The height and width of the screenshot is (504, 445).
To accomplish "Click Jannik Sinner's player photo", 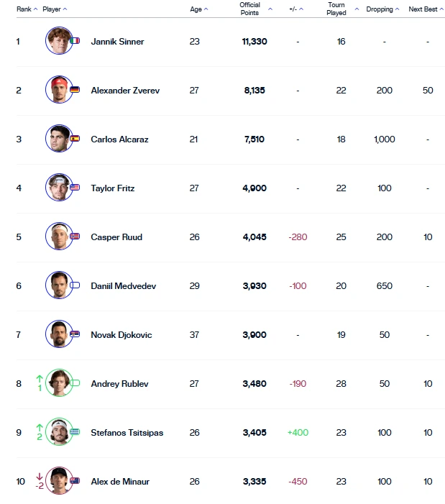I will tap(58, 42).
